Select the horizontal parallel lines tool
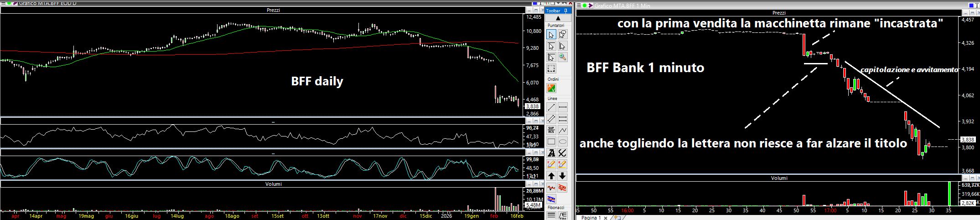The height and width of the screenshot is (220, 980). pos(563,119)
